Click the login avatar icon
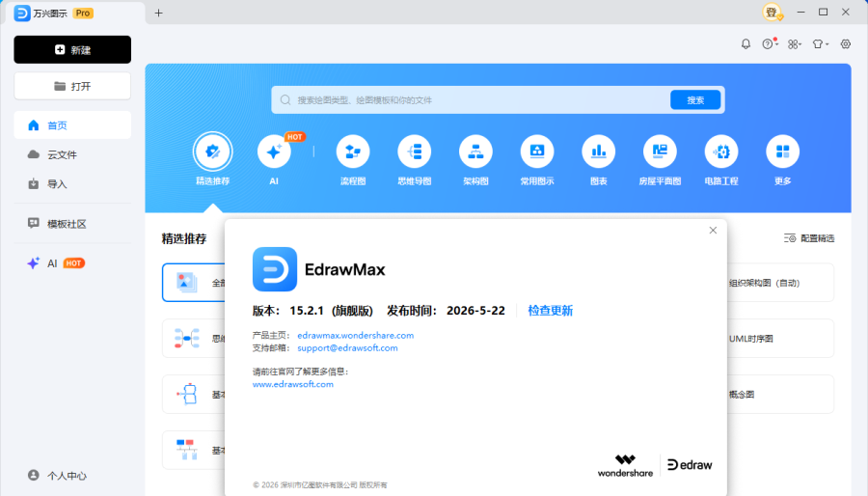 point(773,13)
